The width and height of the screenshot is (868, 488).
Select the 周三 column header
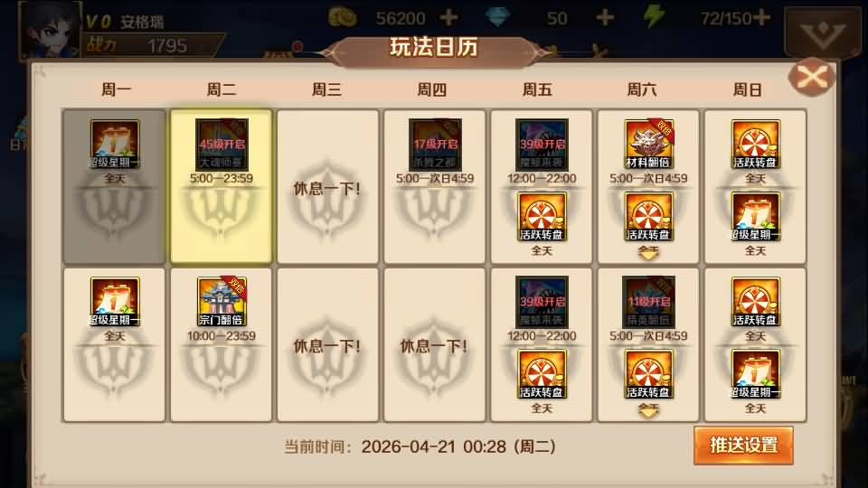click(326, 89)
